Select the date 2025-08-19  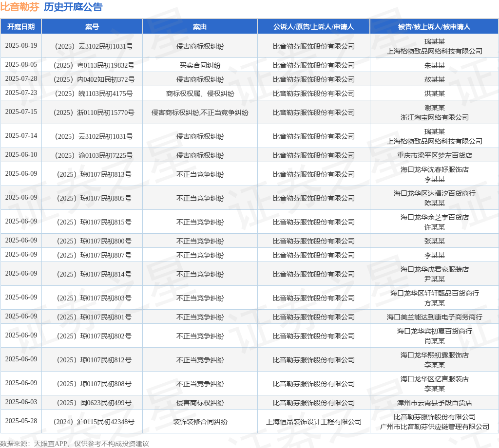click(21, 45)
